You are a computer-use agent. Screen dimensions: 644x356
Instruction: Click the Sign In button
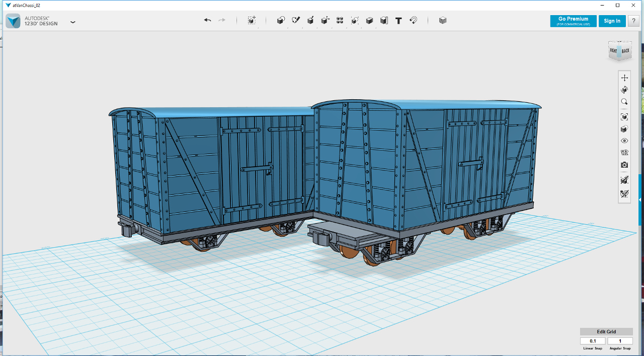pyautogui.click(x=612, y=21)
